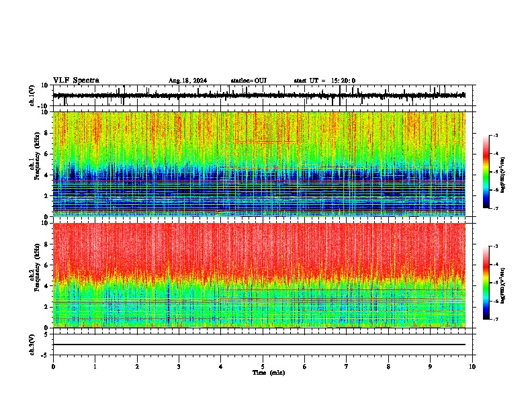532x411 pixels.
Task: Click the "4" kHz tick of ch.2 spectrogram
Action: point(46,286)
